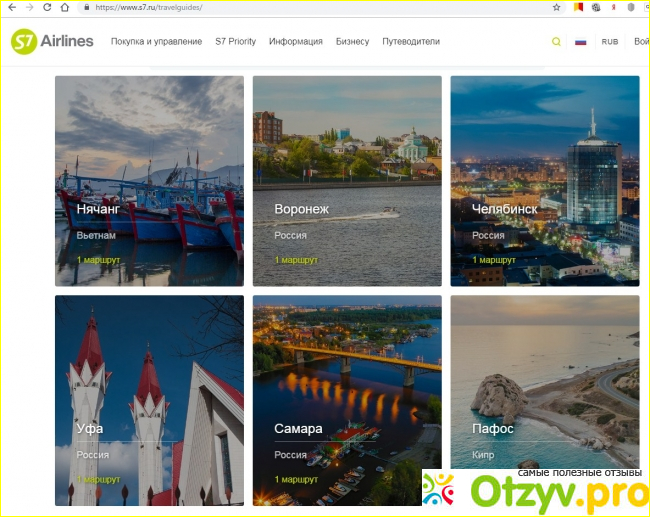The width and height of the screenshot is (650, 517).
Task: Click the browser home icon
Action: point(65,7)
